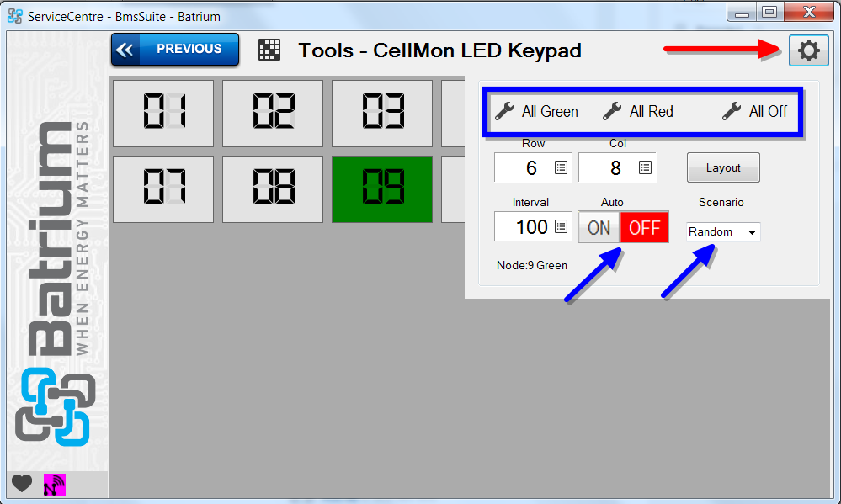This screenshot has height=504, width=841.
Task: Click the Interval input field showing 100
Action: 533,226
